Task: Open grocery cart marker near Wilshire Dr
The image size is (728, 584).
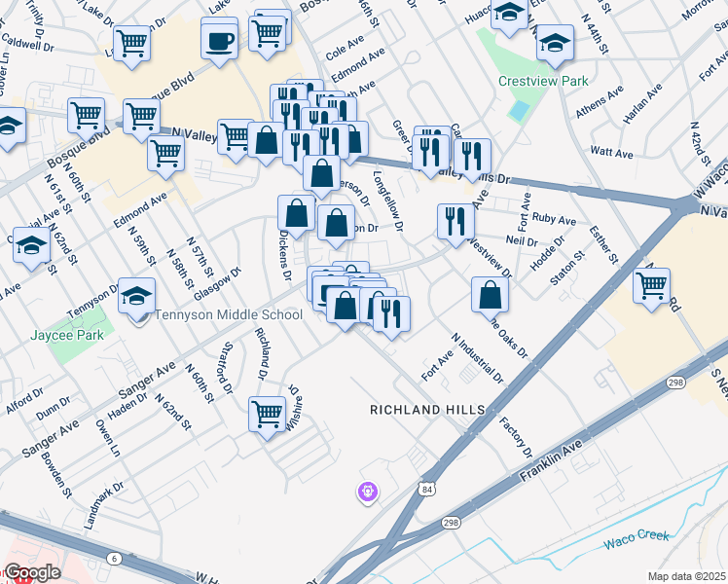Action: click(267, 415)
